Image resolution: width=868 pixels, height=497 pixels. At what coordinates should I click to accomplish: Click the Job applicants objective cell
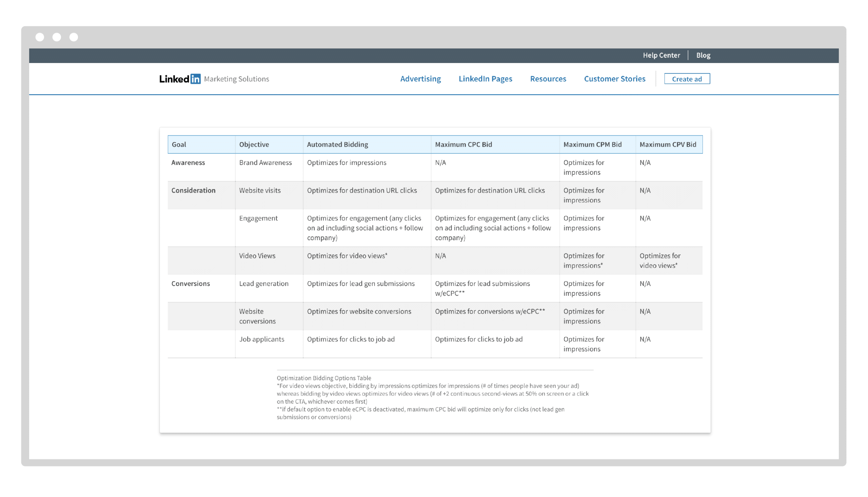(x=261, y=339)
